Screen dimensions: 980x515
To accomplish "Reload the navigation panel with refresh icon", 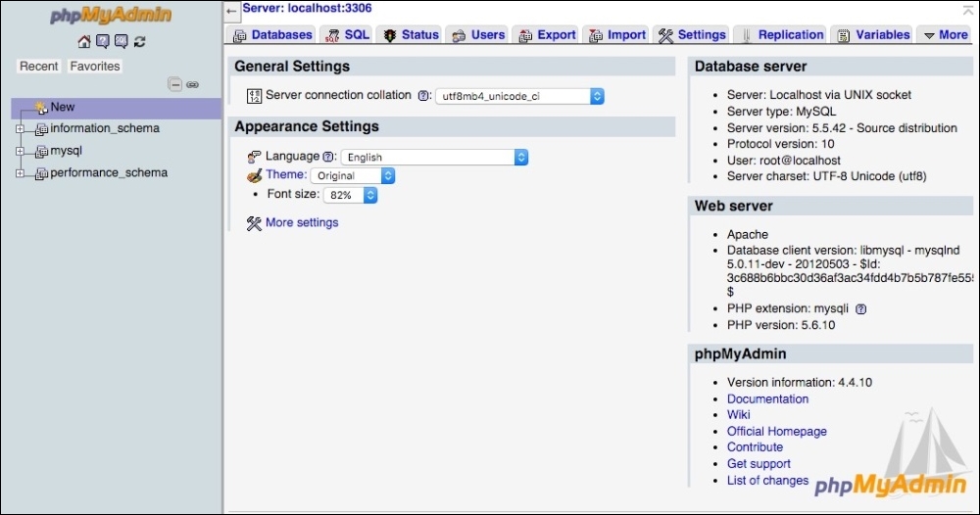I will (140, 42).
